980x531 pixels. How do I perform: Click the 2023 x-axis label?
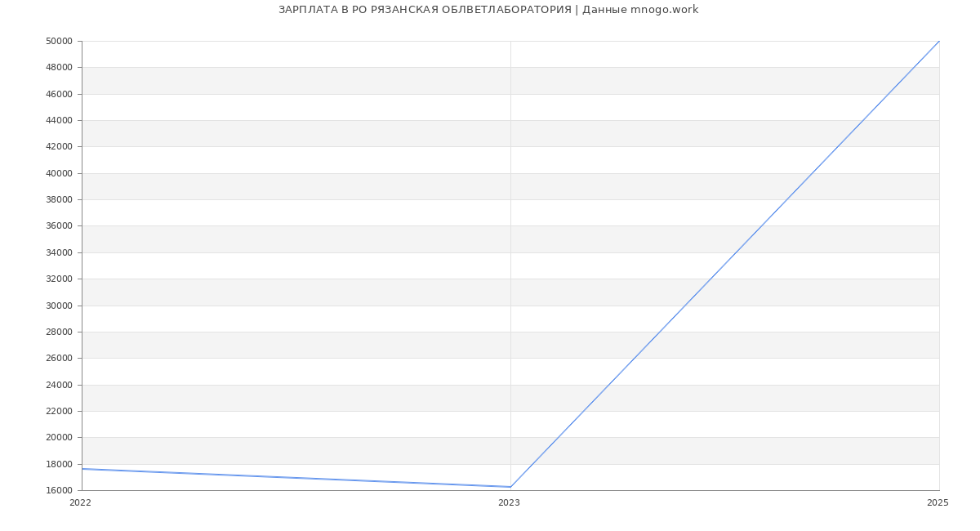[x=509, y=503]
